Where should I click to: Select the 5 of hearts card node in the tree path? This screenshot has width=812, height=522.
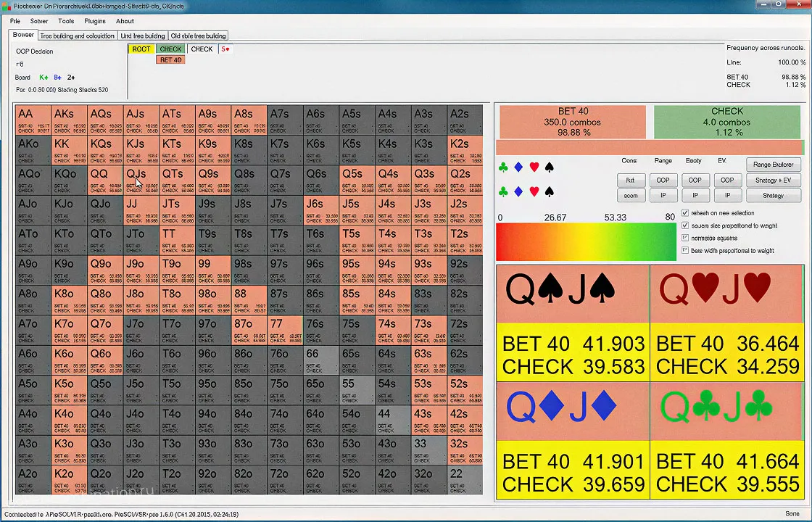(x=225, y=49)
